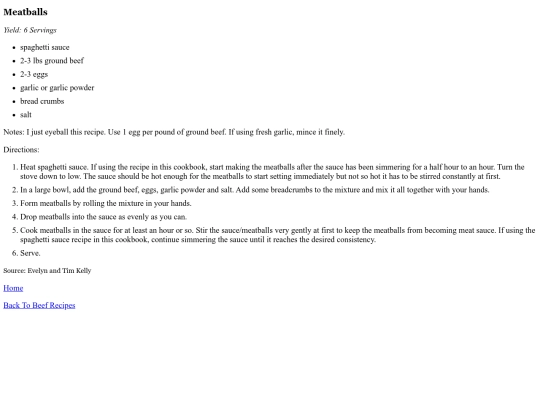Follow the Back To Beef Recipes link
The height and width of the screenshot is (405, 540).
point(39,305)
